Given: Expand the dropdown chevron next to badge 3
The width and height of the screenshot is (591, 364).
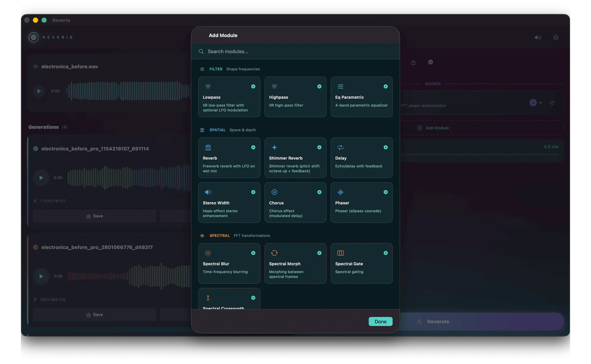Looking at the screenshot, I should coord(540,103).
